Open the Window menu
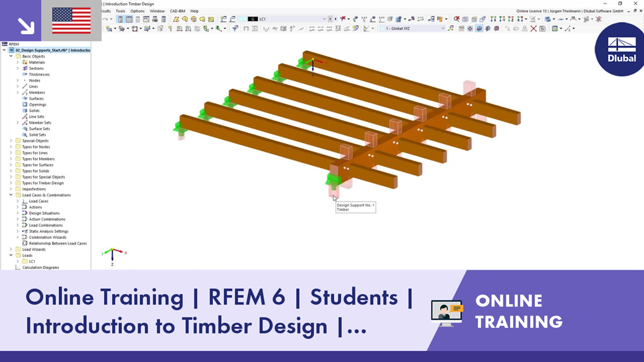This screenshot has width=644, height=362. click(157, 11)
